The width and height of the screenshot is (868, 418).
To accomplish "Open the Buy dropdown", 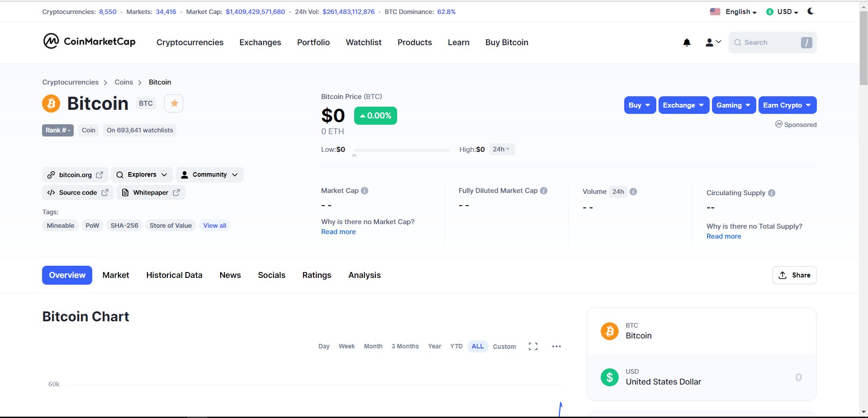I will (640, 105).
